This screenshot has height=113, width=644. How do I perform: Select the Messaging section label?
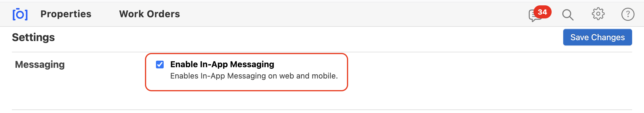click(x=40, y=65)
